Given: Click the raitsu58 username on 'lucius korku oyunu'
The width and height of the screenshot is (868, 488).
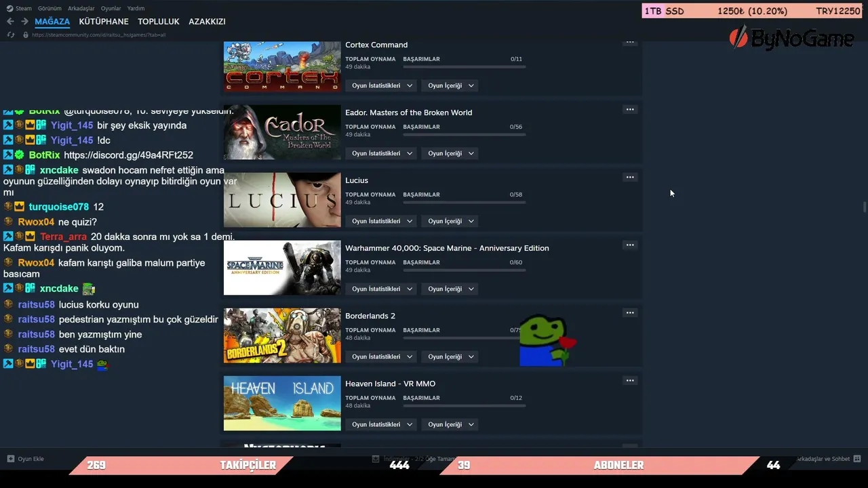Looking at the screenshot, I should pos(37,304).
